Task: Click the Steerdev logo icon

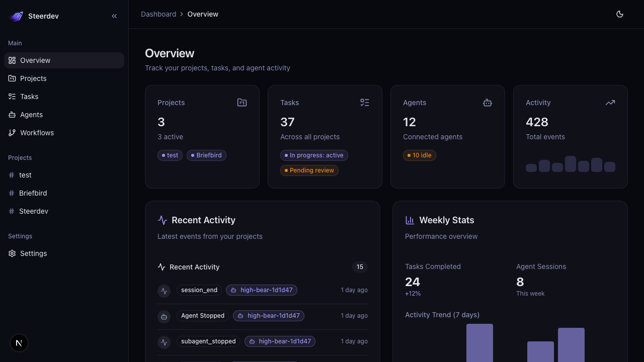Action: click(x=16, y=16)
